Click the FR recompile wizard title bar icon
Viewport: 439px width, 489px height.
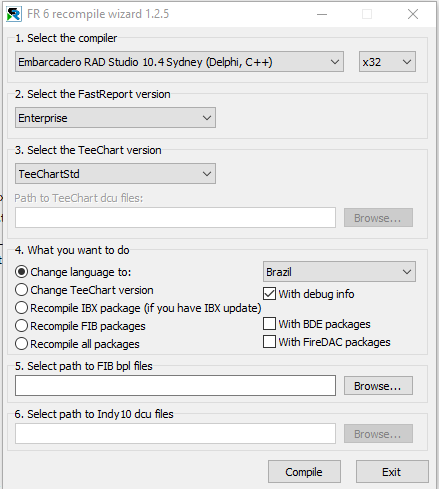tap(14, 14)
